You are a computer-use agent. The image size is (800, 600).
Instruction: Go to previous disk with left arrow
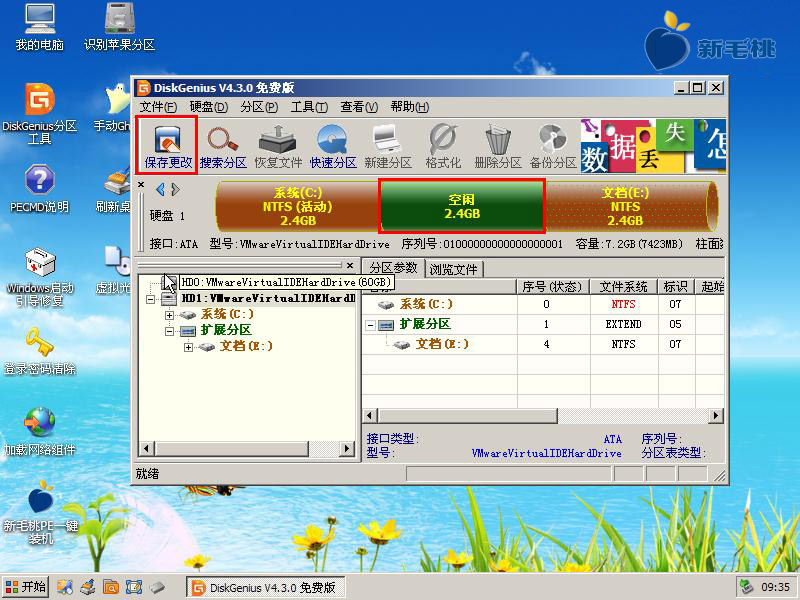coord(160,190)
